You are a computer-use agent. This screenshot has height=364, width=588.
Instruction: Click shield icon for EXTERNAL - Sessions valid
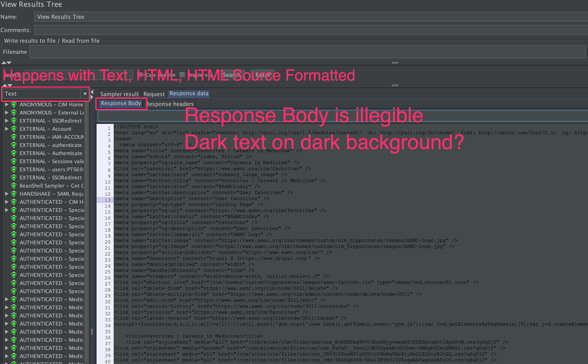(x=14, y=161)
